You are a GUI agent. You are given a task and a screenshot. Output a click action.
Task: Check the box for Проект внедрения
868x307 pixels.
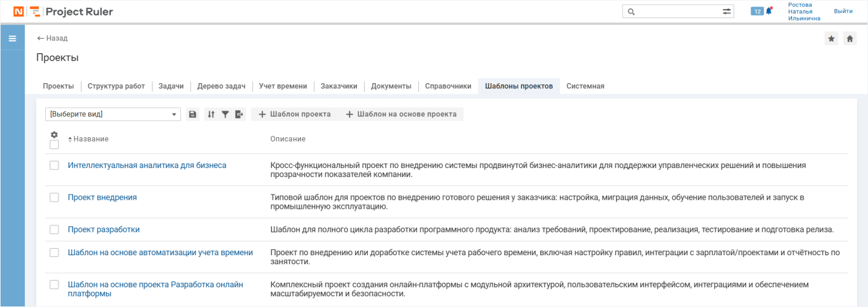tap(54, 197)
